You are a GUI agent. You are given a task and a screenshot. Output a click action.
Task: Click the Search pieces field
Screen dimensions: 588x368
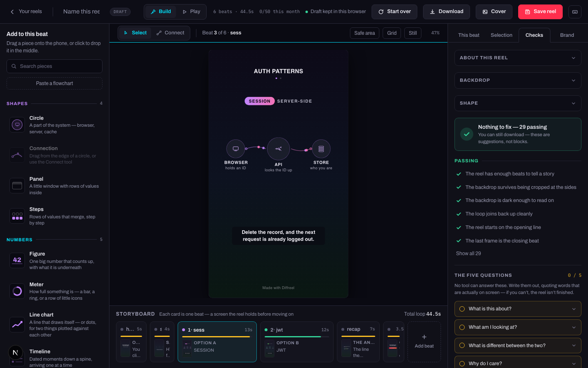(54, 66)
